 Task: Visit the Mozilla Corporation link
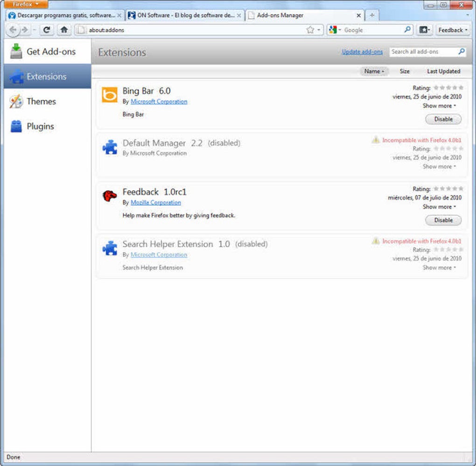(155, 202)
